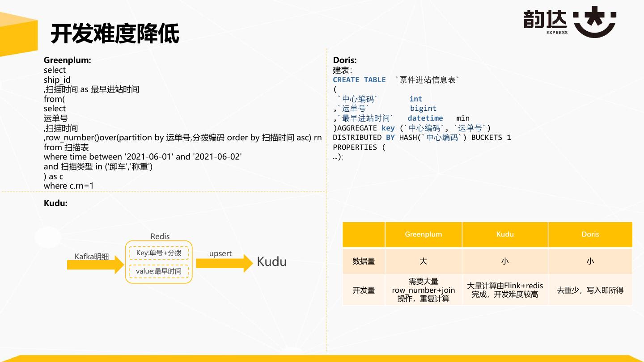Click the 数据量 row label cell

coord(364,261)
